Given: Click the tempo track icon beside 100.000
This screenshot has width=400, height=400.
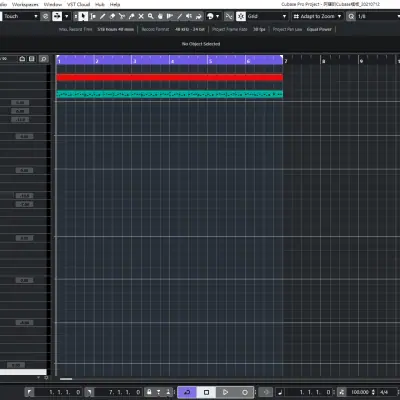Looking at the screenshot, I should 342,392.
